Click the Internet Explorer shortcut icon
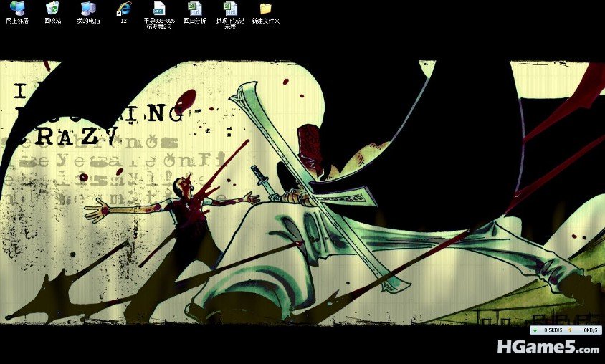This screenshot has height=364, width=605. [x=124, y=9]
